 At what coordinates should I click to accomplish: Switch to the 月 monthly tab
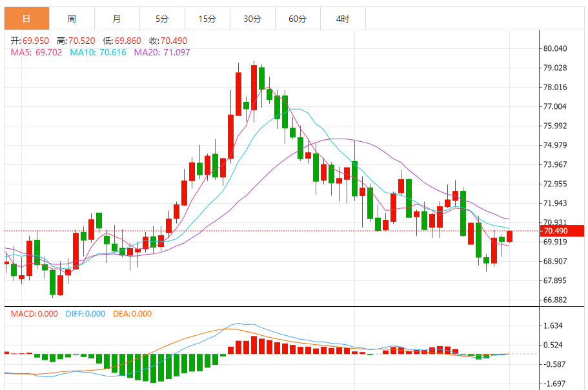pyautogui.click(x=117, y=18)
